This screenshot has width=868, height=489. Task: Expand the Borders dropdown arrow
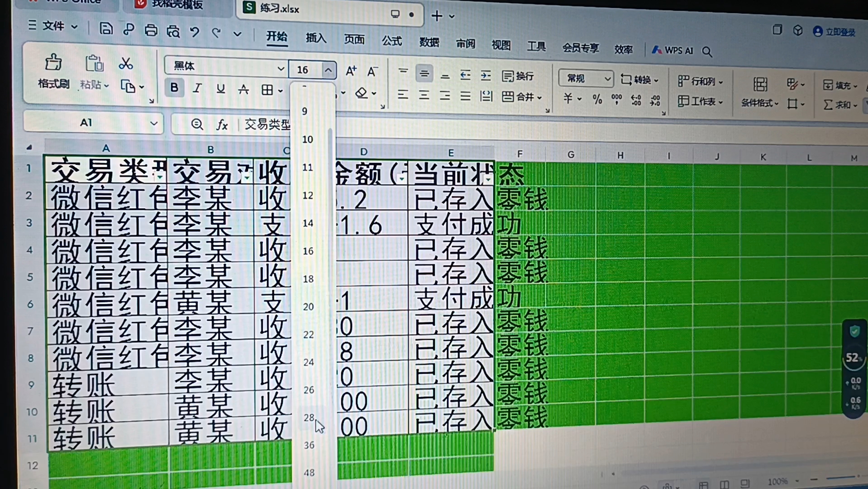281,91
